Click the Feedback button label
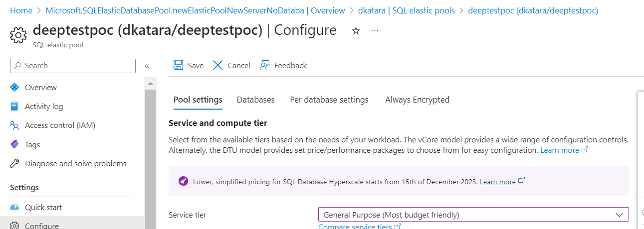This screenshot has height=229, width=644. pos(290,65)
